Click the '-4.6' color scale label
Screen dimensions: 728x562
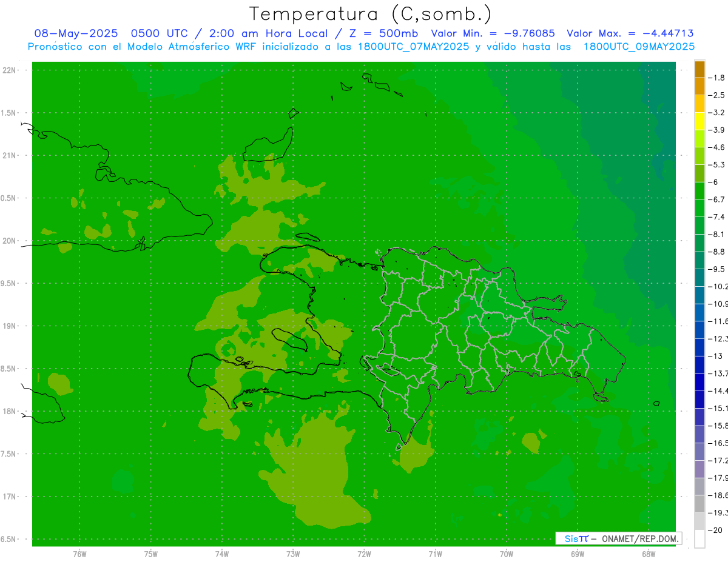coord(717,147)
